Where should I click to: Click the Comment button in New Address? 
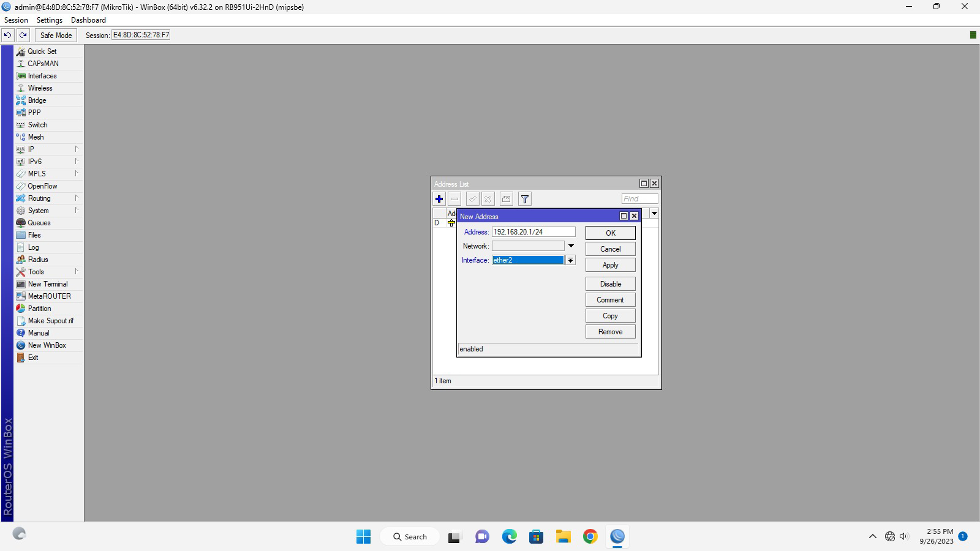pyautogui.click(x=611, y=300)
